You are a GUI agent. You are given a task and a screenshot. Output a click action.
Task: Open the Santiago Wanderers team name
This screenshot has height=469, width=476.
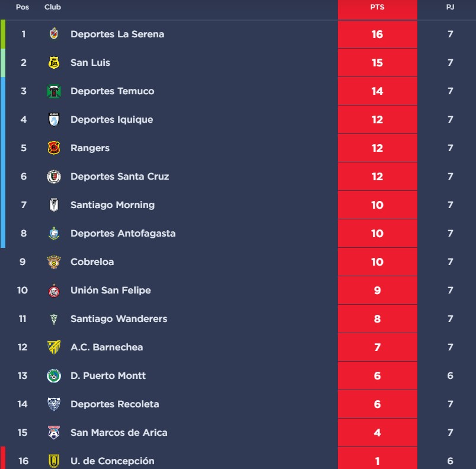click(x=119, y=319)
